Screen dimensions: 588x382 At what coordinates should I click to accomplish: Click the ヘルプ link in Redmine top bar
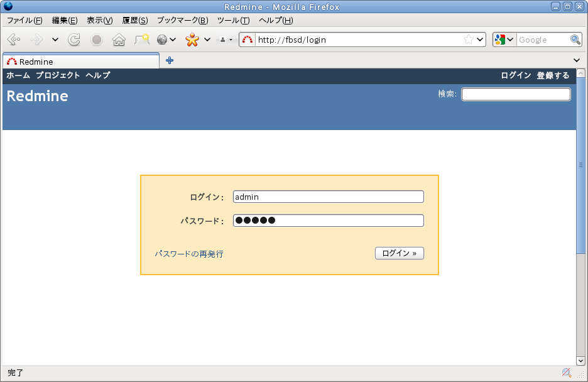click(98, 75)
